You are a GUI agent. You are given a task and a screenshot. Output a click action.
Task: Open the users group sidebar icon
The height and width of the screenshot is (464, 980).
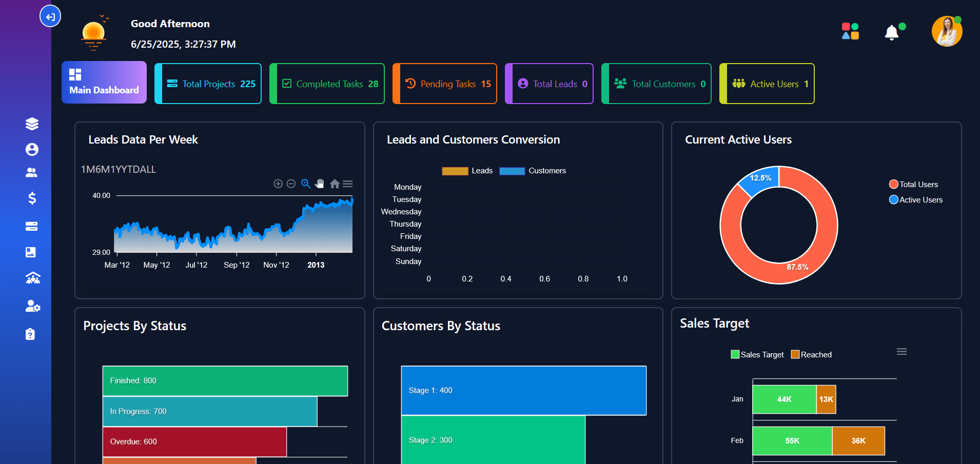[32, 173]
